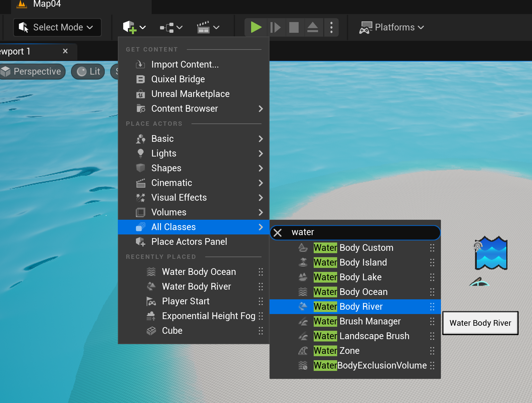The height and width of the screenshot is (403, 532).
Task: Open Quixel Bridge
Action: (x=194, y=79)
